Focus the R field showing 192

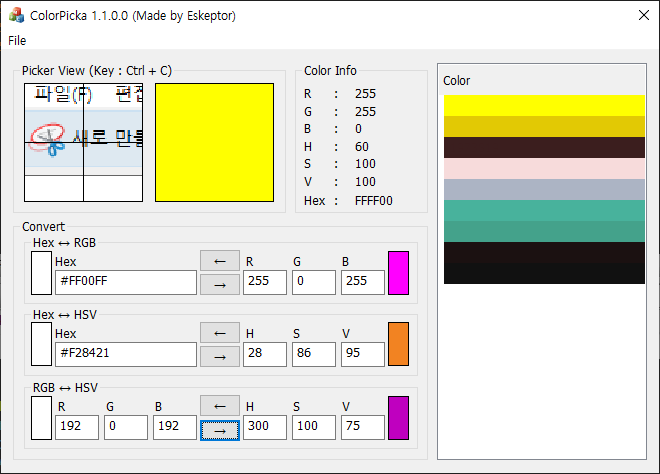coord(77,427)
